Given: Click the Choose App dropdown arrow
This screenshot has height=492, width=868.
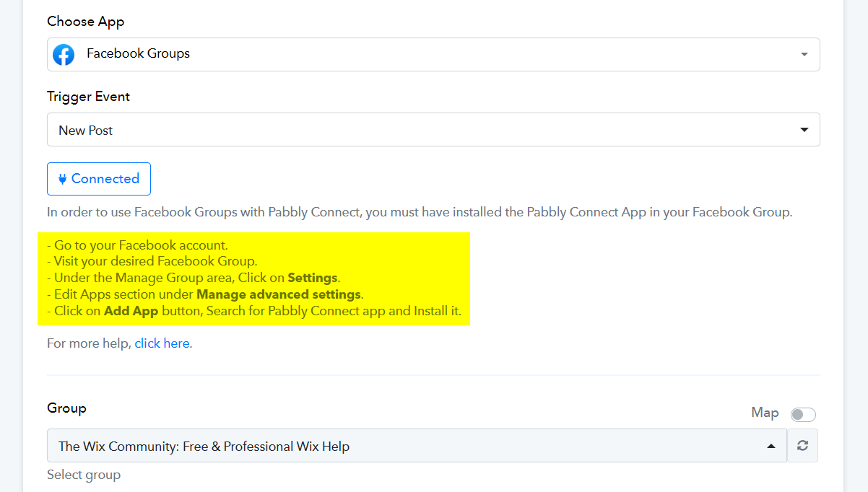Looking at the screenshot, I should click(804, 55).
